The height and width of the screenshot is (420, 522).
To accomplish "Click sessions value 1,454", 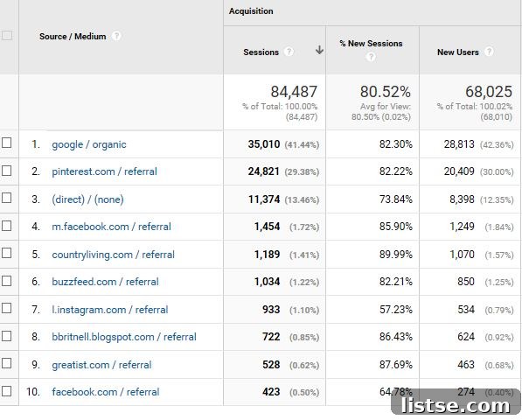I will [267, 227].
